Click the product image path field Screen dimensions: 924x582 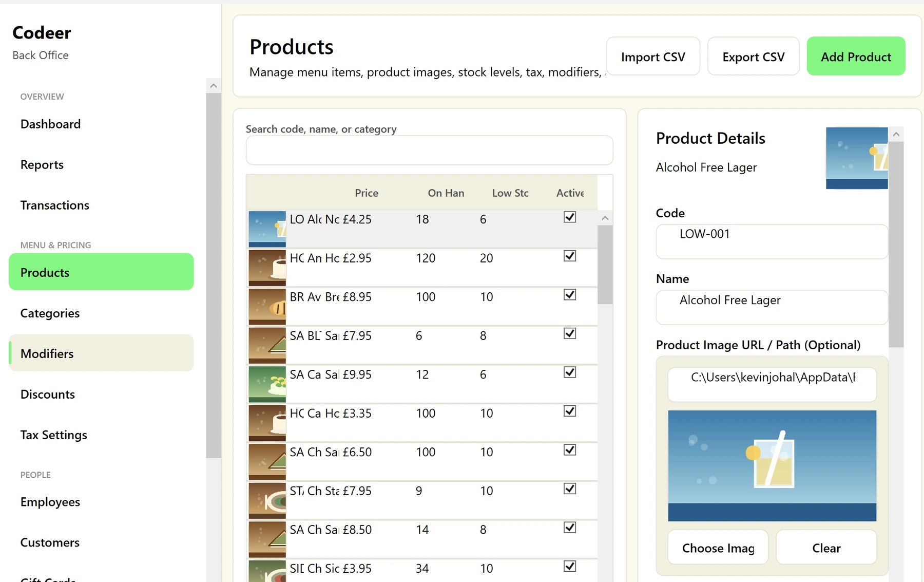[772, 384]
